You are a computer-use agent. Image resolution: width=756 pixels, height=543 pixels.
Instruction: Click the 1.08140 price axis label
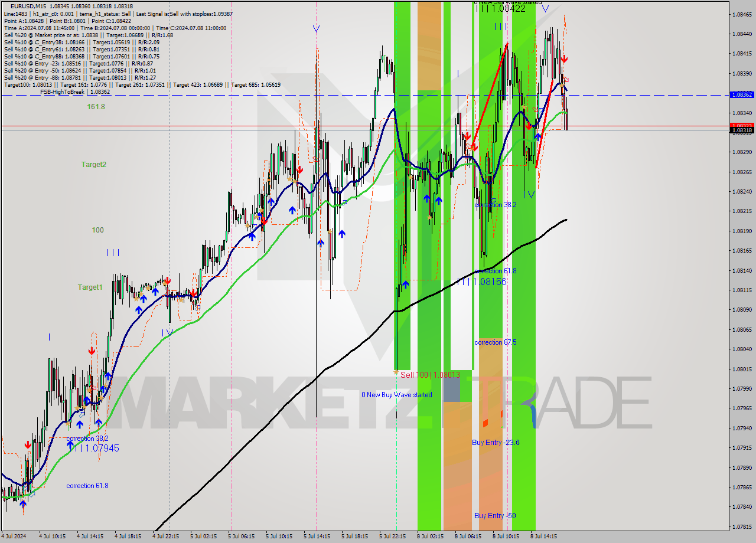(x=741, y=270)
